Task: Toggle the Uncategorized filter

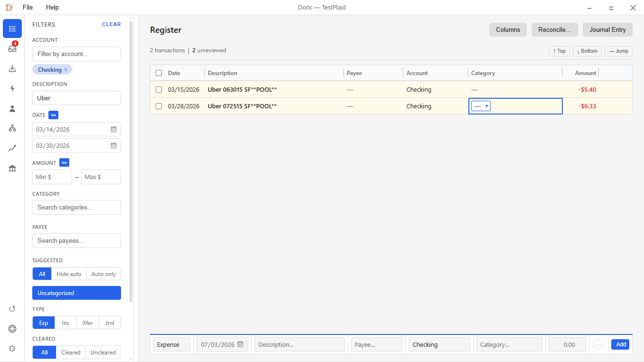Action: pyautogui.click(x=76, y=293)
